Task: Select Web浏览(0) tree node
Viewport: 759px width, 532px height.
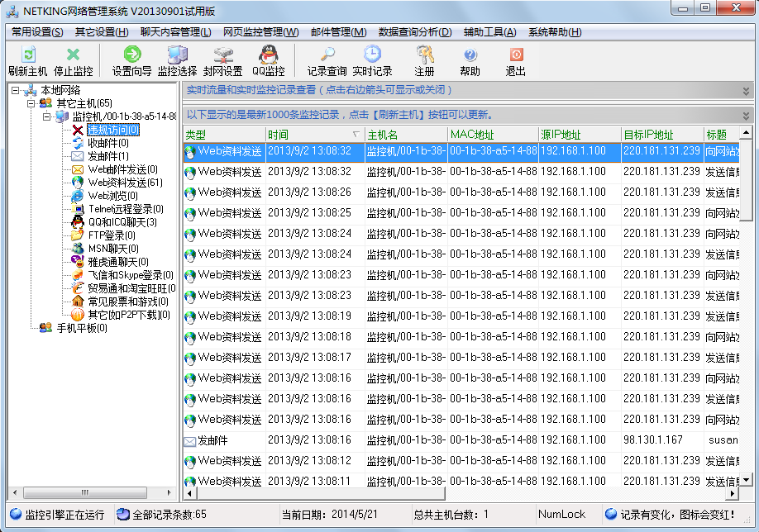Action: [112, 196]
